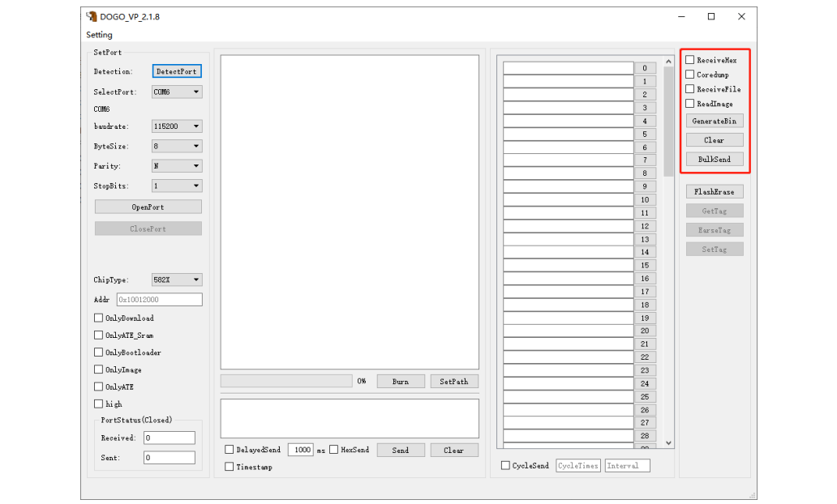
Task: Click the 1000 ms delay field
Action: pos(301,450)
